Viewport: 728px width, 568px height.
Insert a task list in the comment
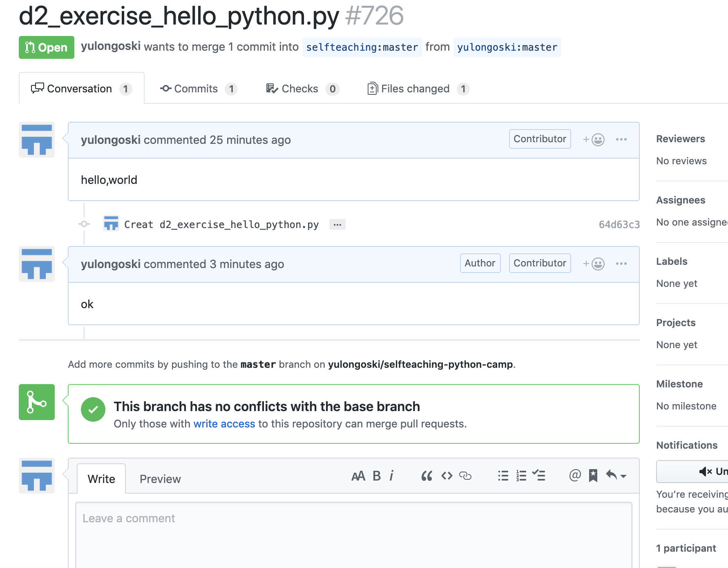click(539, 476)
